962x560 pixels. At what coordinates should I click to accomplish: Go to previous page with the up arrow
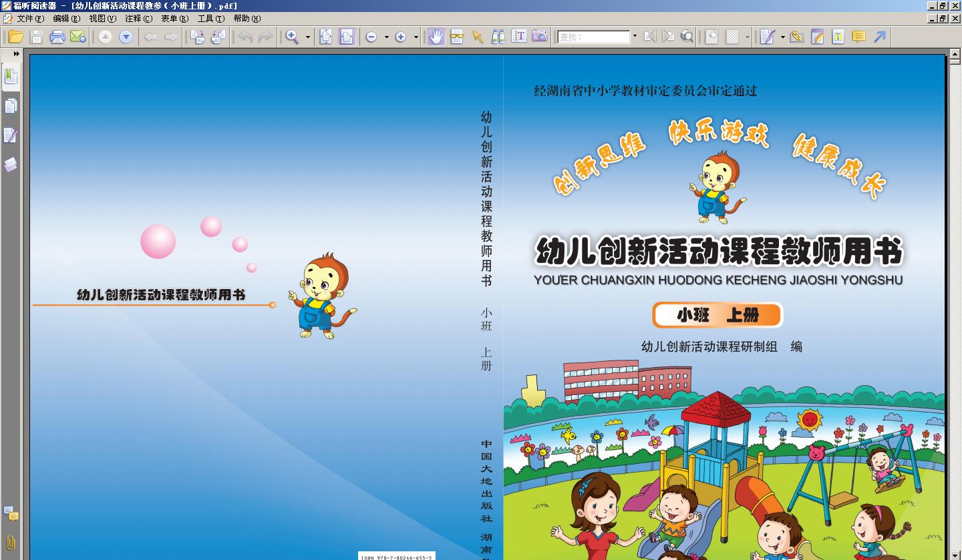tap(105, 37)
